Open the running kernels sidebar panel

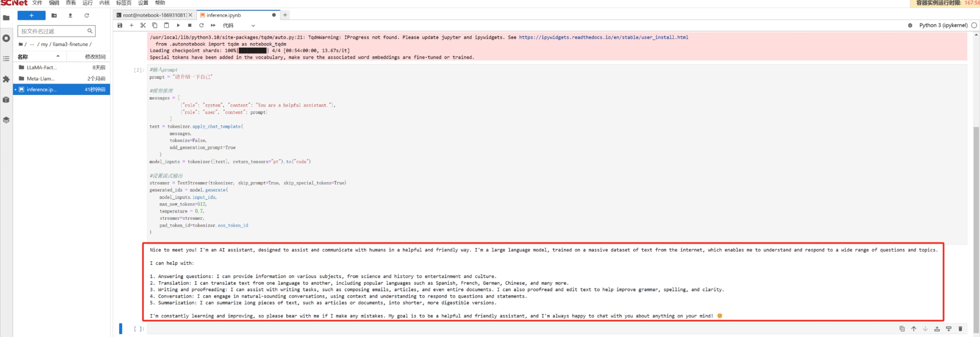click(6, 38)
